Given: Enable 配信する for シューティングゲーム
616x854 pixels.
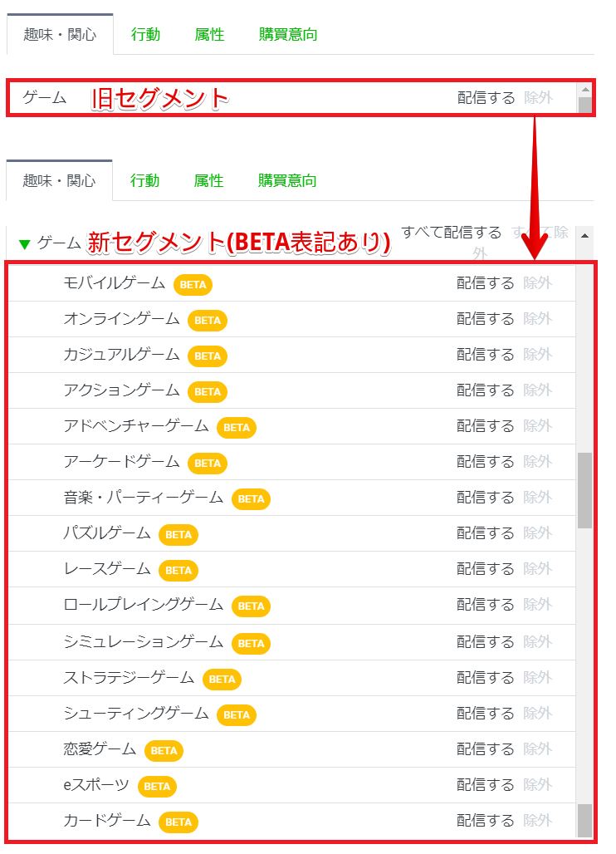Looking at the screenshot, I should pos(486,714).
